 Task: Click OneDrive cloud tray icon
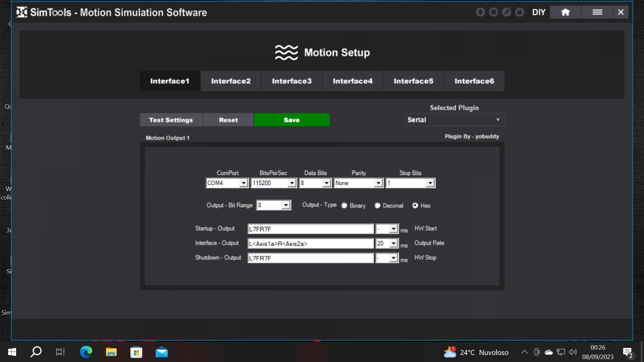(x=549, y=352)
